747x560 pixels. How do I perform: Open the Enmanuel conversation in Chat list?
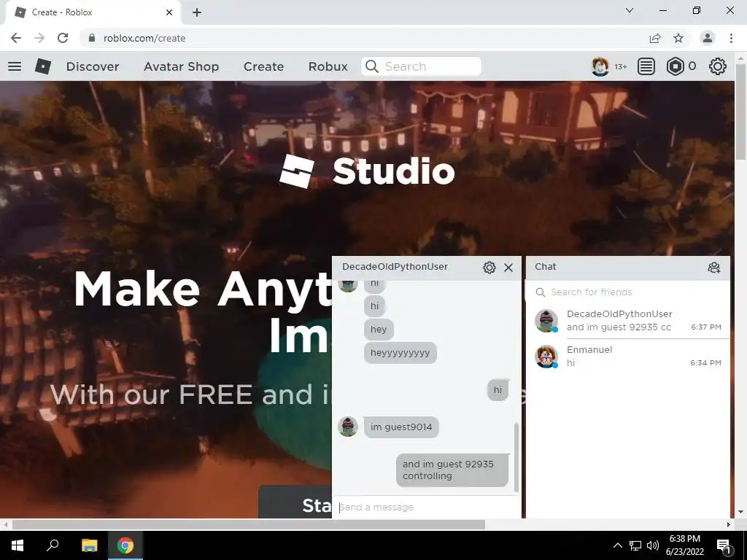pyautogui.click(x=627, y=356)
